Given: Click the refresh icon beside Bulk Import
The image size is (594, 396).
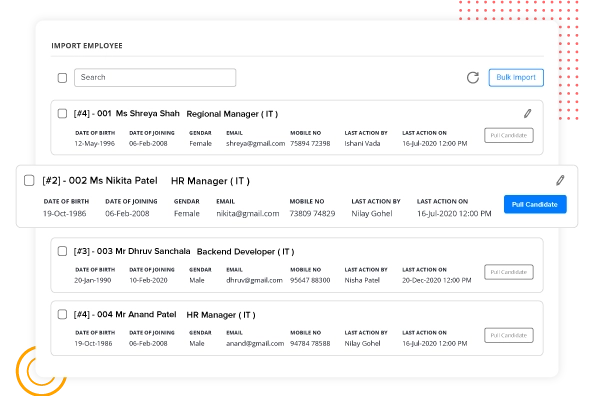Looking at the screenshot, I should [472, 78].
